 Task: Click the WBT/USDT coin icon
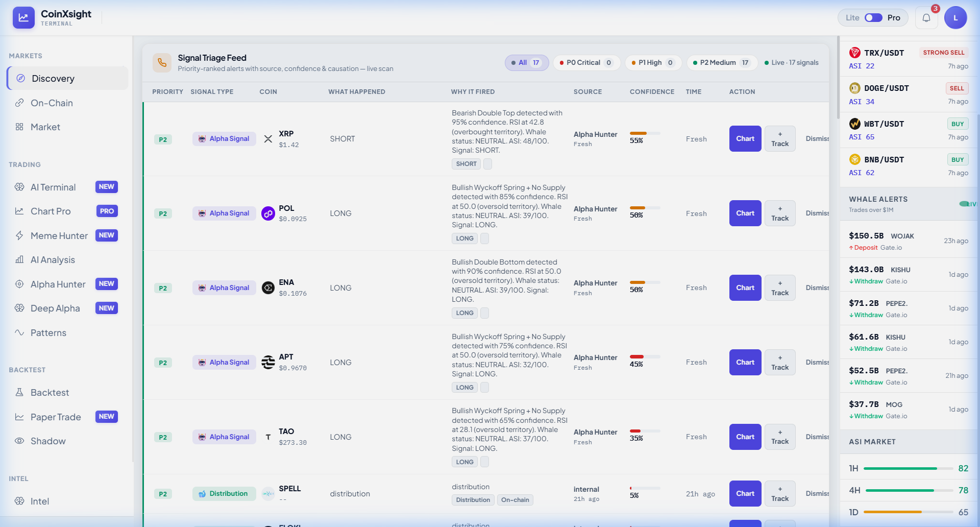854,124
